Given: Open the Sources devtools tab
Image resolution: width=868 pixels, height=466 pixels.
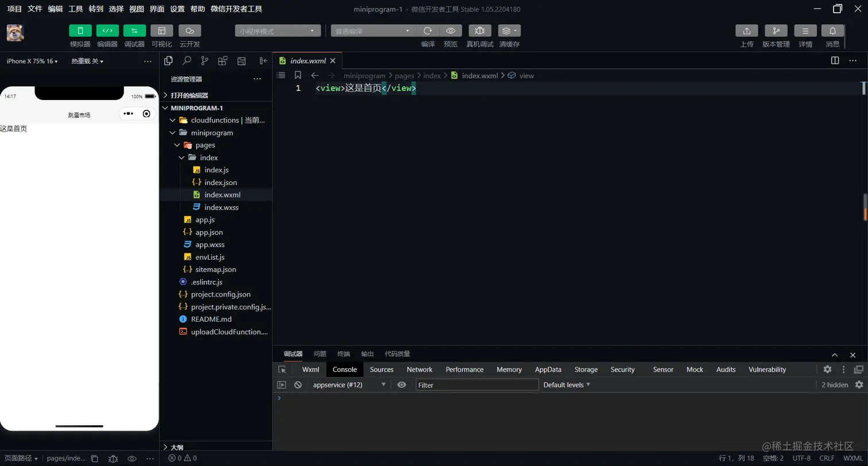Looking at the screenshot, I should (x=382, y=369).
